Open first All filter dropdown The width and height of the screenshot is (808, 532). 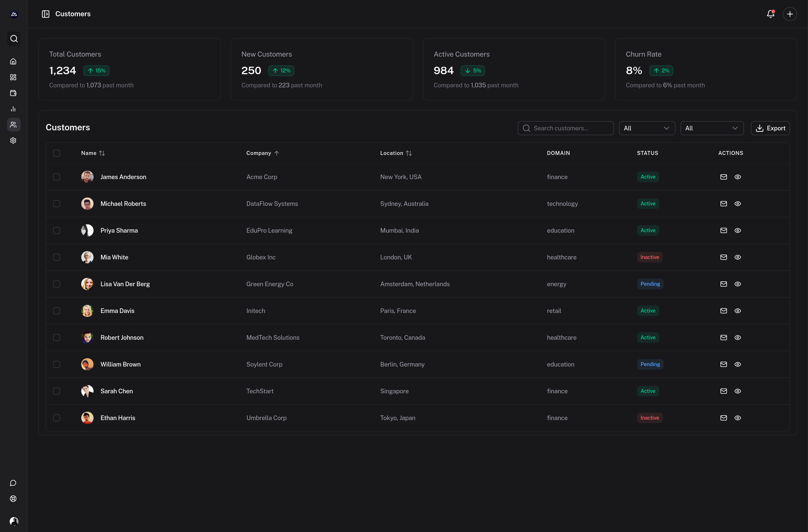click(647, 128)
